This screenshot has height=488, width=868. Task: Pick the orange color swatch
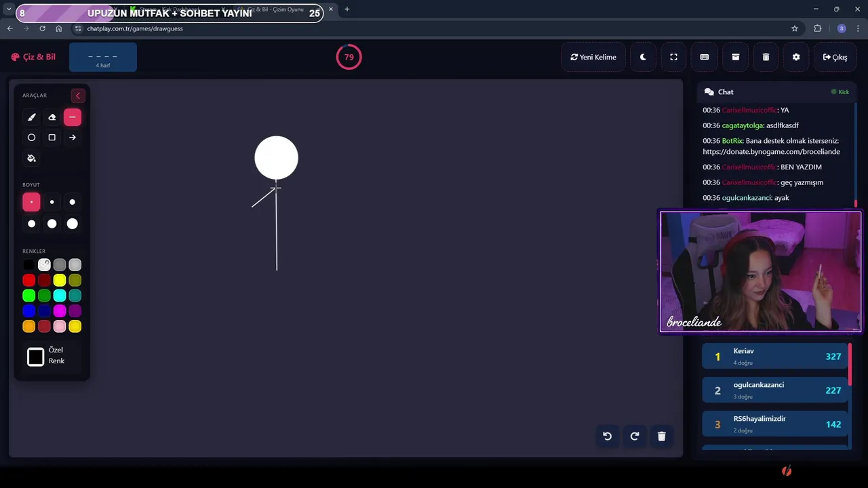coord(28,327)
